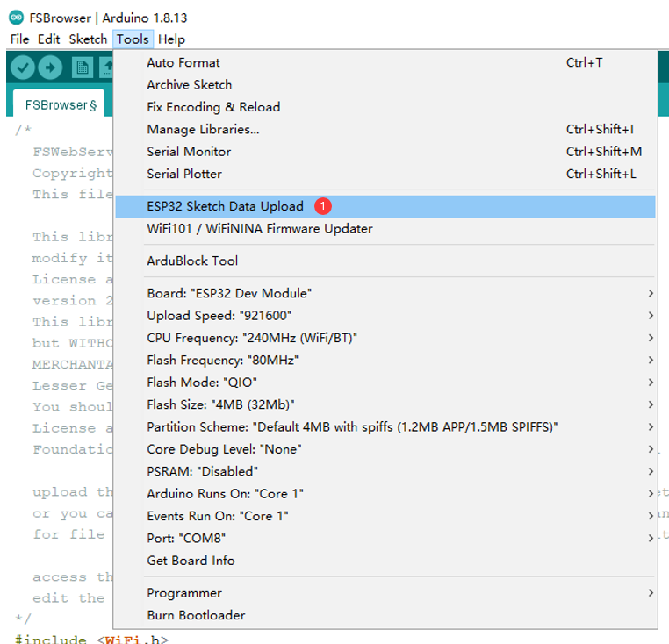Screen dimensions: 669x644
Task: Expand Flash Mode "QIO" submenu
Action: [385, 383]
